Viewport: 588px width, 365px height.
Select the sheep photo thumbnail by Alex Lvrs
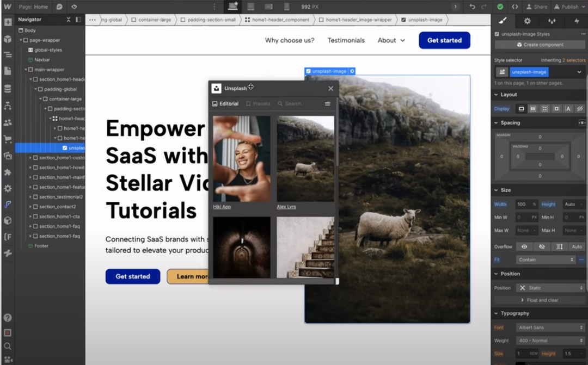[305, 159]
